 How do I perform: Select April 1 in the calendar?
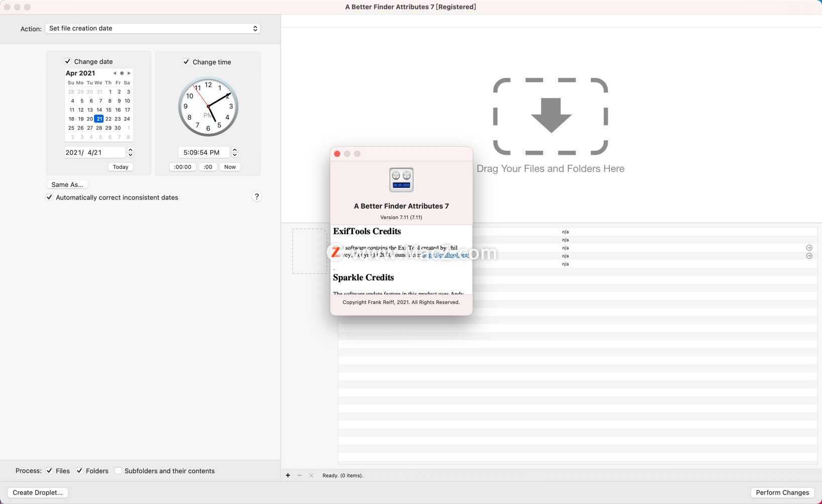(x=110, y=92)
